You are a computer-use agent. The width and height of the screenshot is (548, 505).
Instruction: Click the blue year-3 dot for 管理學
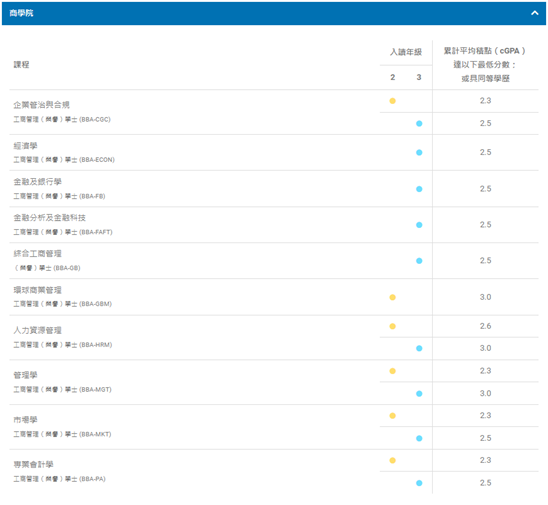419,394
